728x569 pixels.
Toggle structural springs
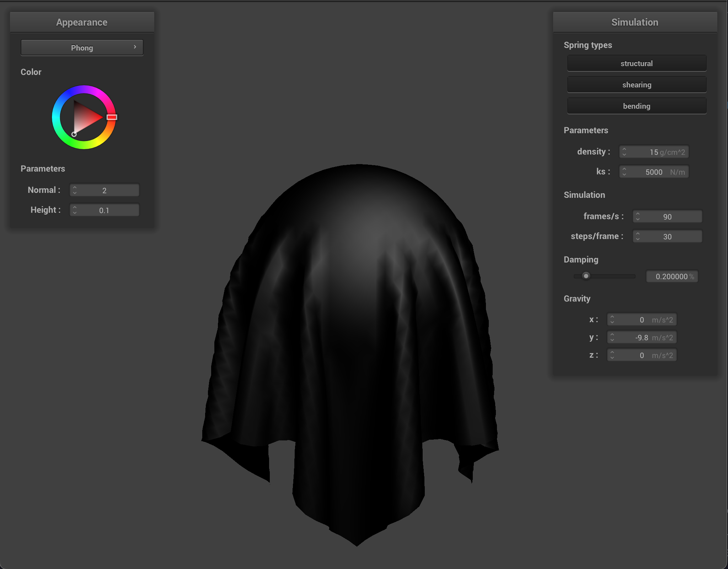point(636,63)
